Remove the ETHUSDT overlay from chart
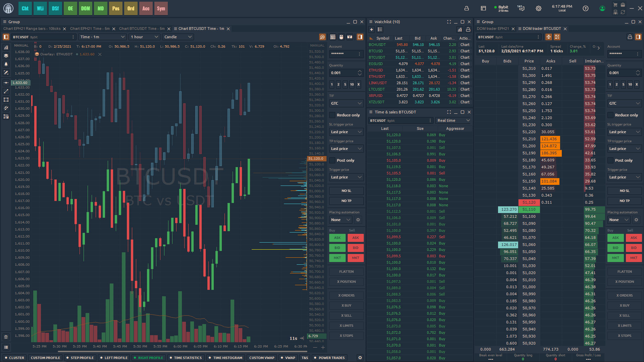The image size is (644, 362). pos(100,54)
